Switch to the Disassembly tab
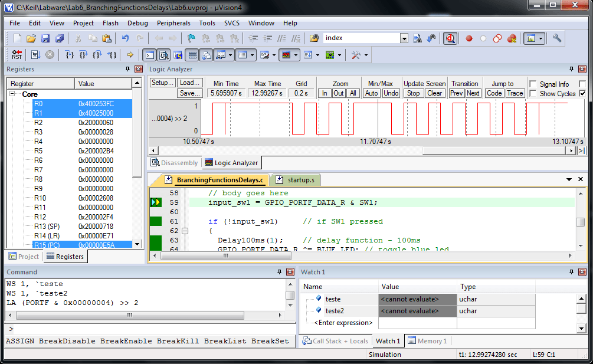 tap(174, 163)
